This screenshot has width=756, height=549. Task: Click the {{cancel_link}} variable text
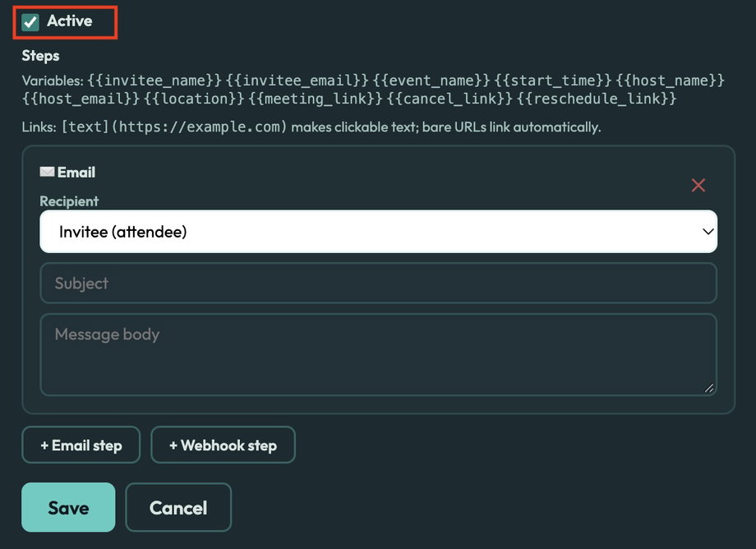(x=449, y=99)
